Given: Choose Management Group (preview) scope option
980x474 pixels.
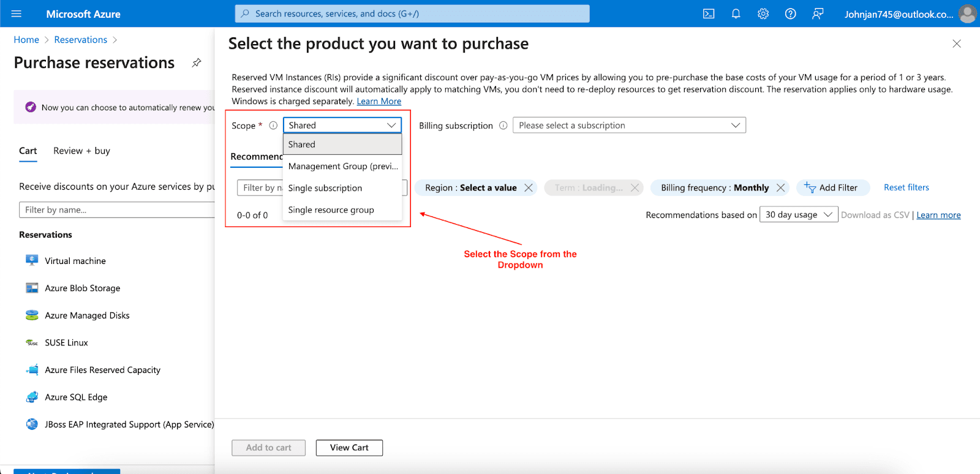Looking at the screenshot, I should click(x=342, y=166).
